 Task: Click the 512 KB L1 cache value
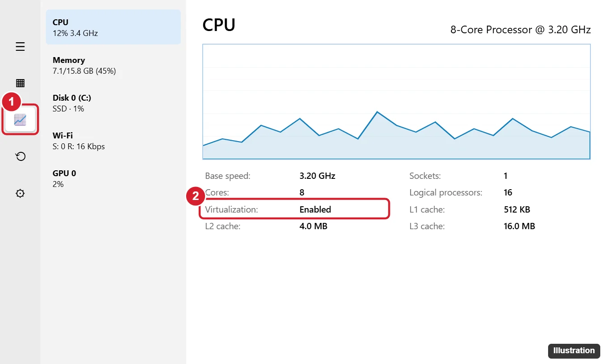click(x=517, y=209)
